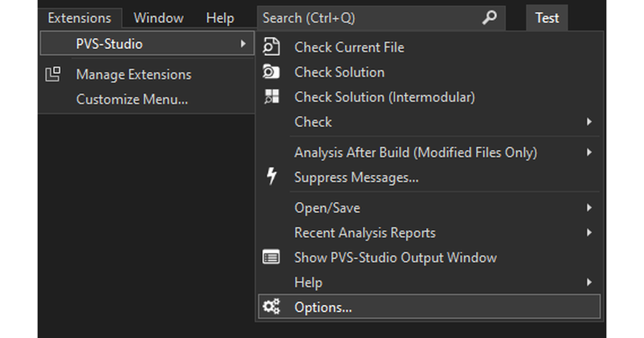The image size is (644, 338).
Task: Open PVS-Studio Options dialog
Action: point(324,307)
